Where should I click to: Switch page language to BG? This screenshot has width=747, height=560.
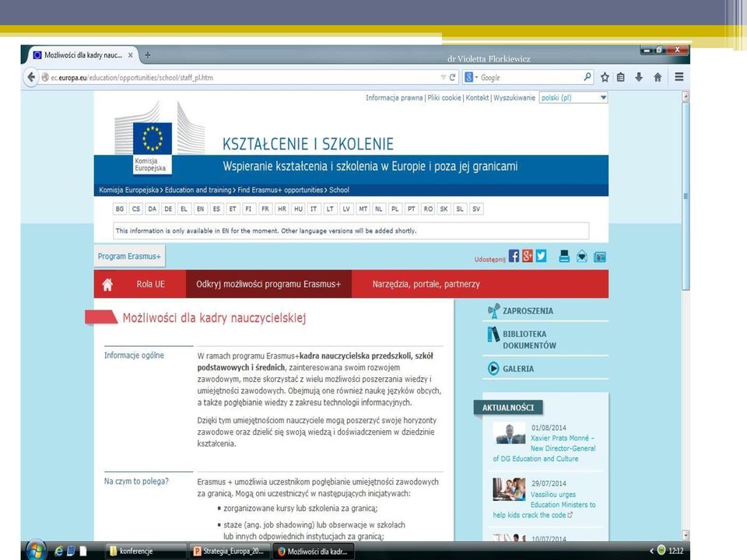(120, 209)
